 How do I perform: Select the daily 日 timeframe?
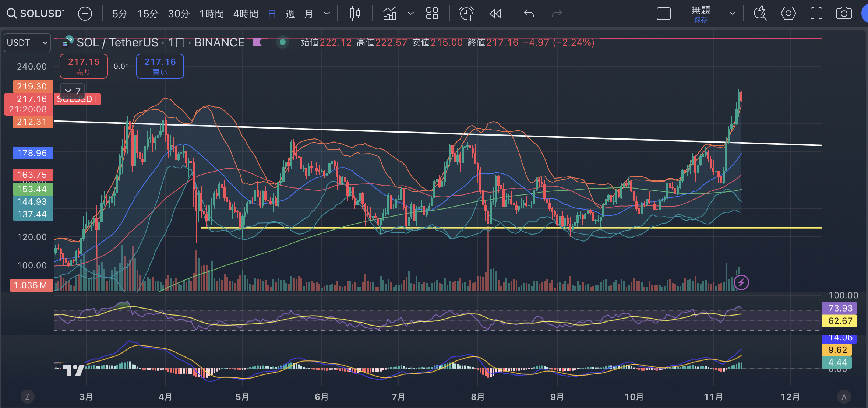pos(272,14)
